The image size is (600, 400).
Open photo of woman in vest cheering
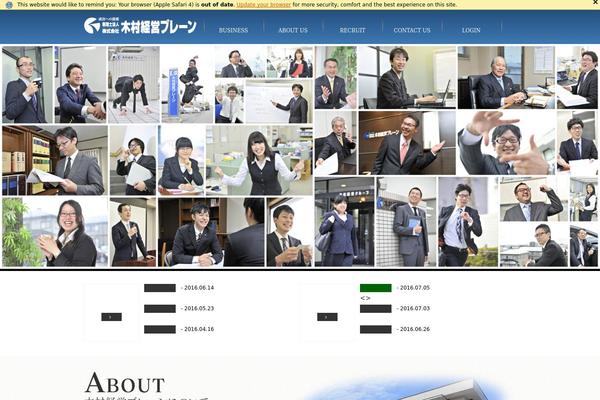(x=259, y=160)
